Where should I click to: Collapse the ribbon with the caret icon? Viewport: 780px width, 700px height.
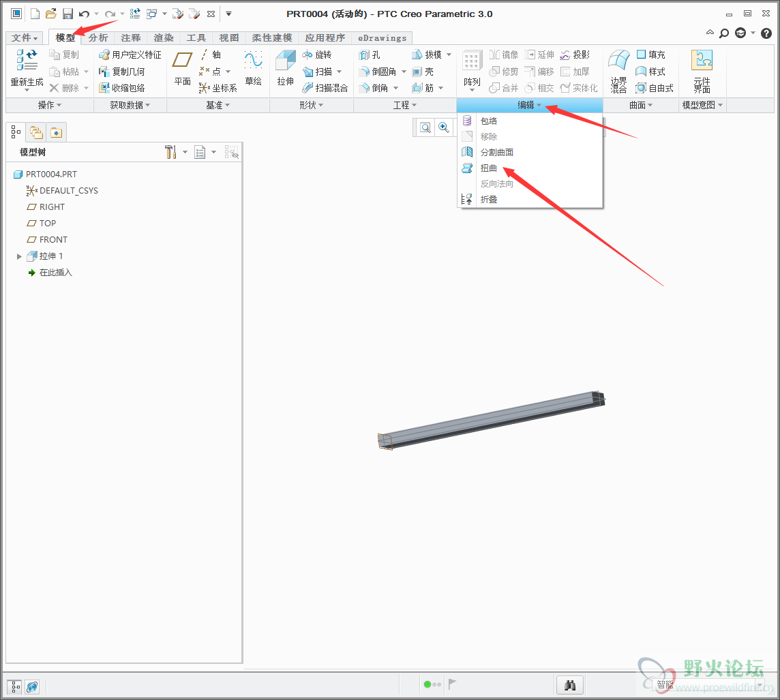pyautogui.click(x=710, y=33)
